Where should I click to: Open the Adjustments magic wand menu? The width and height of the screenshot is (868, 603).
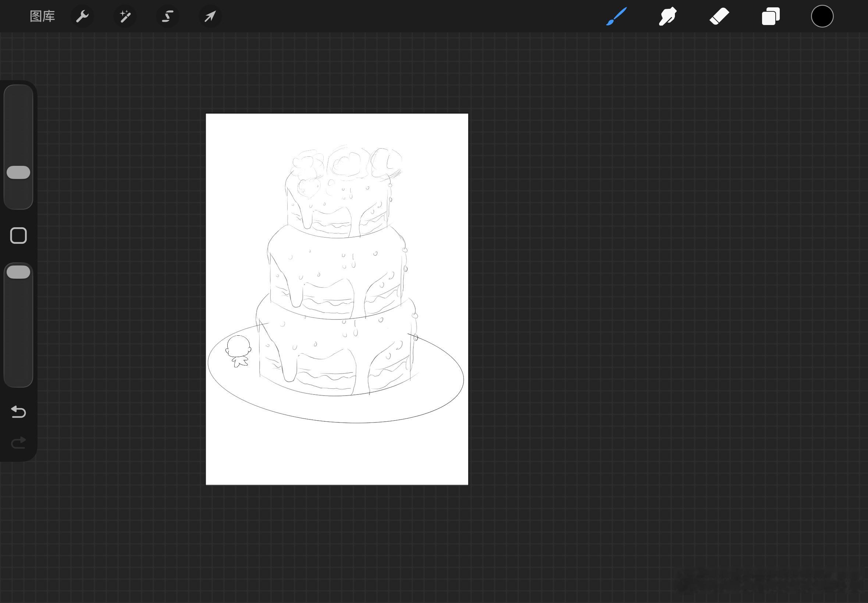tap(125, 16)
